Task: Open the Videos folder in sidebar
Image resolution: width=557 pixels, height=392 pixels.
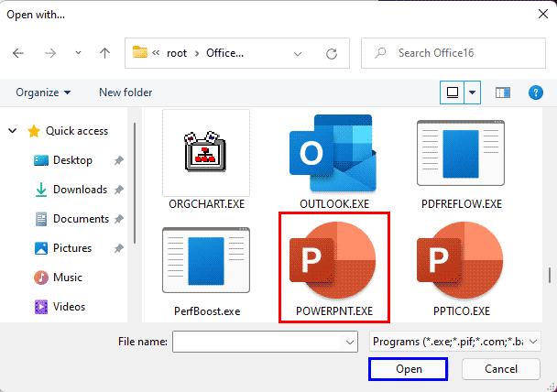Action: click(60, 307)
